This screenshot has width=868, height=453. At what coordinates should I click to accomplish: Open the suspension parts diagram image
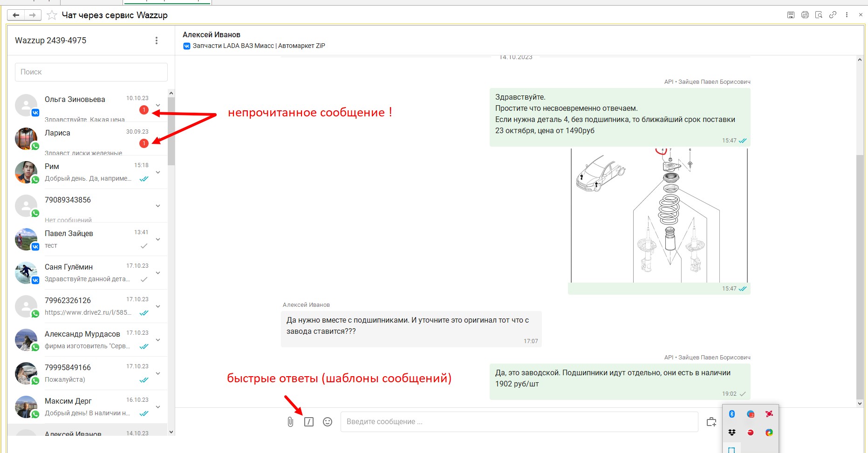pos(659,216)
